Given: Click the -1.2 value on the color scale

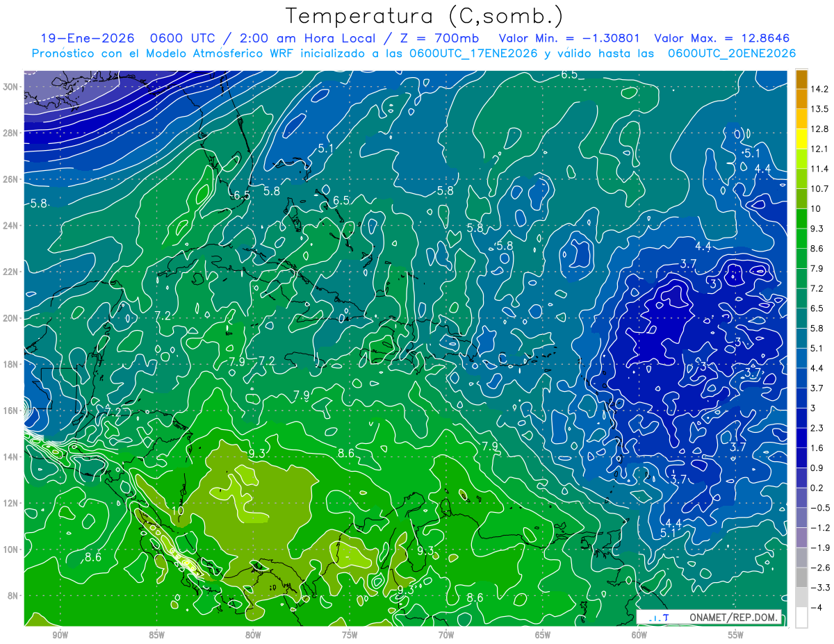Looking at the screenshot, I should [819, 528].
